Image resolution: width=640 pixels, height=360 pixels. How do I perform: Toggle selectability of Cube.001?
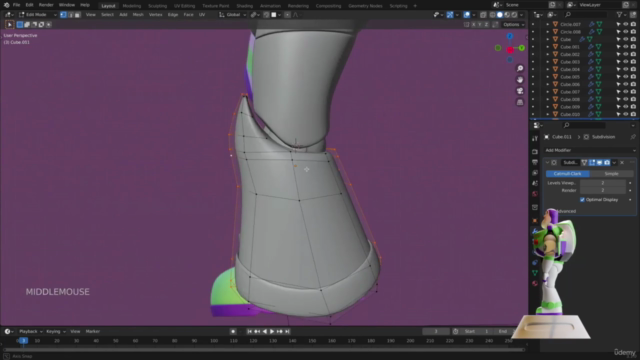coord(618,47)
